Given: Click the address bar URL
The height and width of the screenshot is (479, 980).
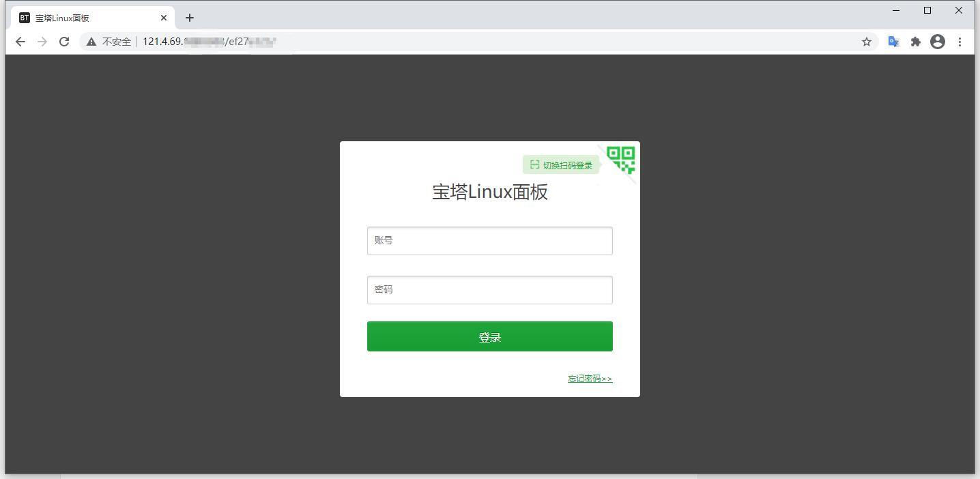Looking at the screenshot, I should (x=210, y=42).
